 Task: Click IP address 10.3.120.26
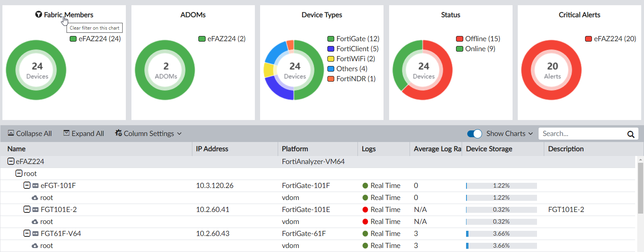coord(215,186)
